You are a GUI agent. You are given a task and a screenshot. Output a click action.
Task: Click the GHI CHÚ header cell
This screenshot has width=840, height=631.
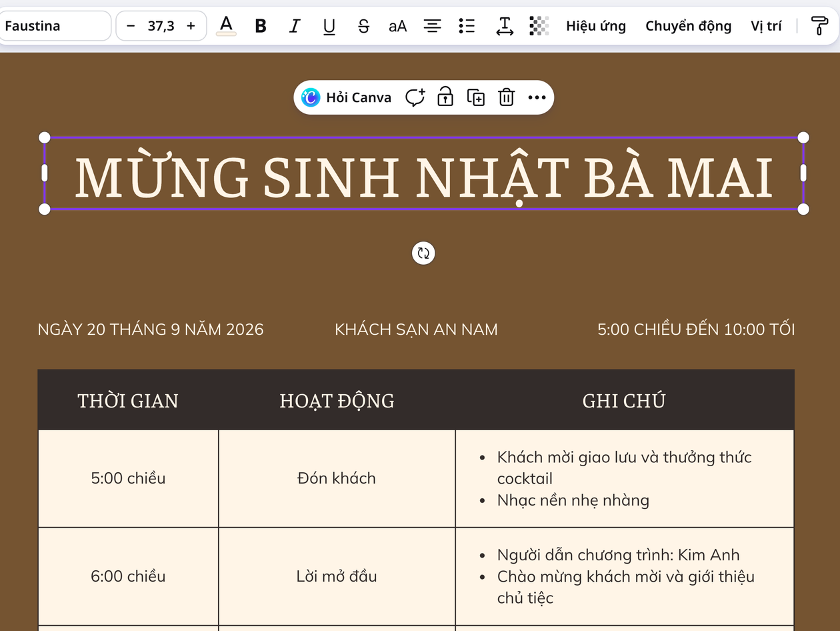[624, 400]
